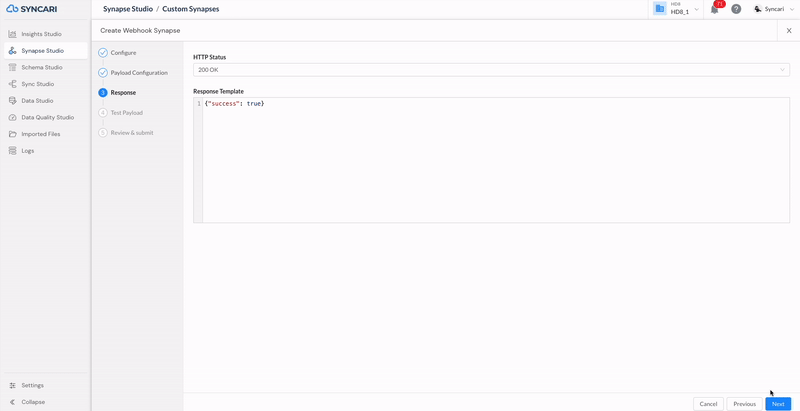
Task: Click the Next button
Action: (x=778, y=404)
